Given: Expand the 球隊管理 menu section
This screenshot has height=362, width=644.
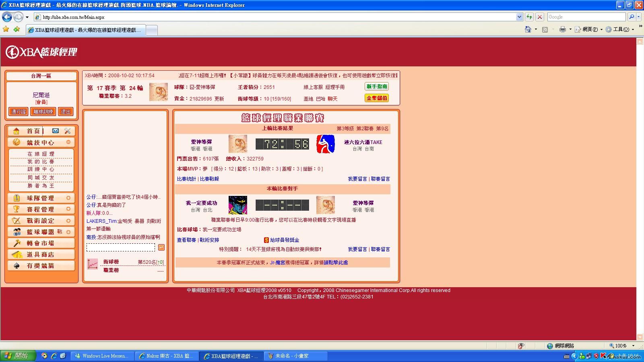Looking at the screenshot, I should click(68, 198).
